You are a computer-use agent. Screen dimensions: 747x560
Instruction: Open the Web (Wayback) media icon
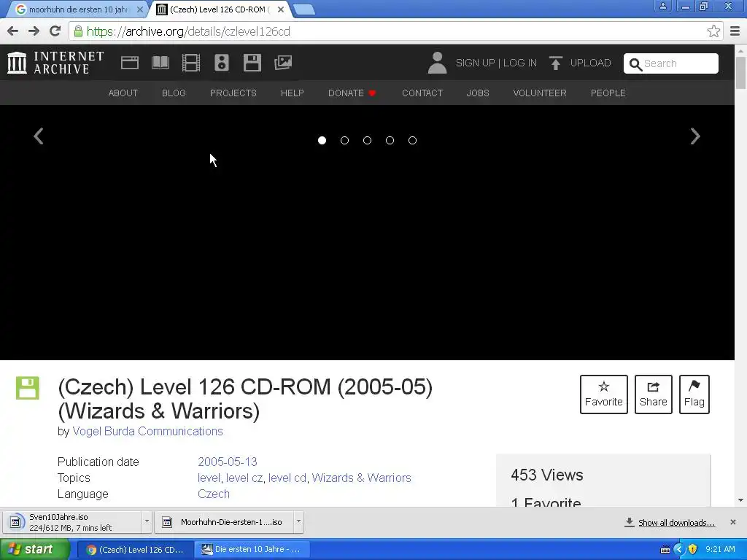[x=130, y=63]
